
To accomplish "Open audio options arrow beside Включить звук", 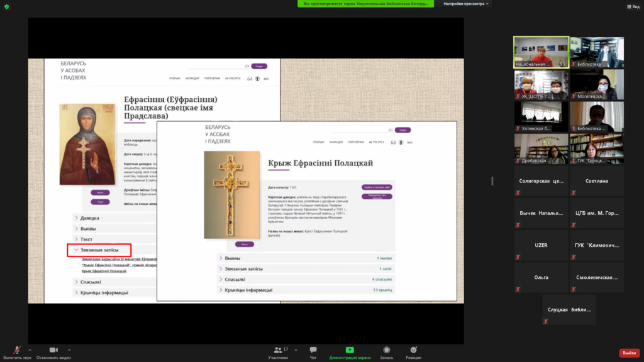I will pyautogui.click(x=30, y=350).
